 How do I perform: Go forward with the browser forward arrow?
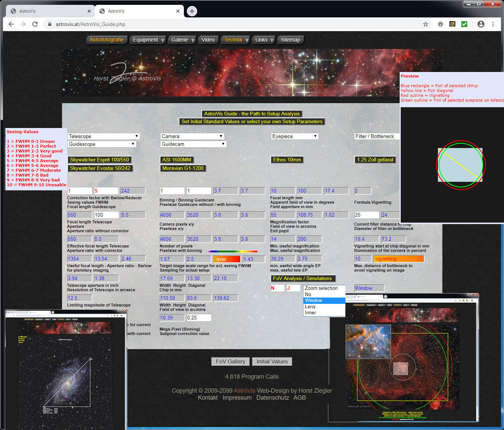23,24
